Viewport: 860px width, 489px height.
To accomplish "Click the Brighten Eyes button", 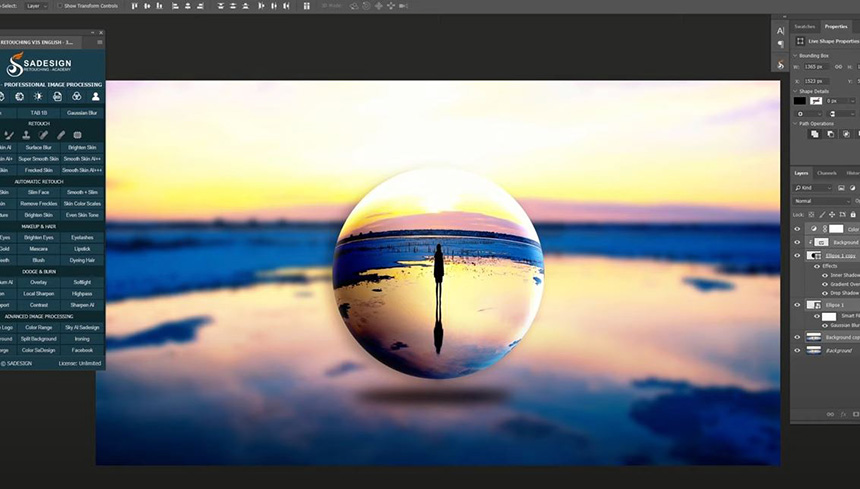I will (x=39, y=237).
